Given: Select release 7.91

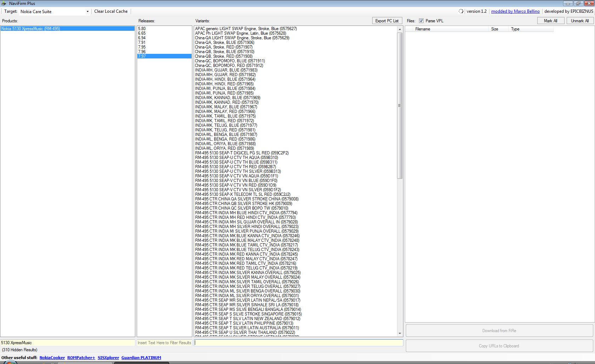Looking at the screenshot, I should point(164,42).
